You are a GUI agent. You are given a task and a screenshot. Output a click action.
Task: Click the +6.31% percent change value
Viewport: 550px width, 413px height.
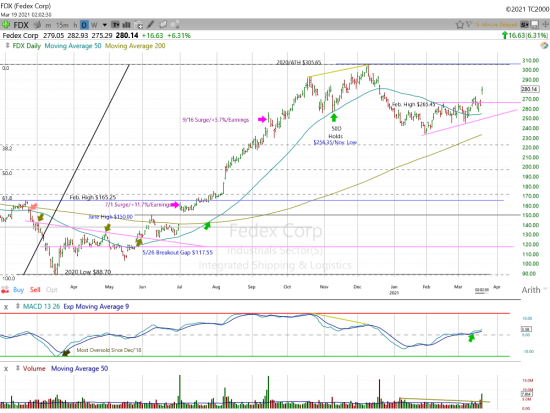(179, 35)
